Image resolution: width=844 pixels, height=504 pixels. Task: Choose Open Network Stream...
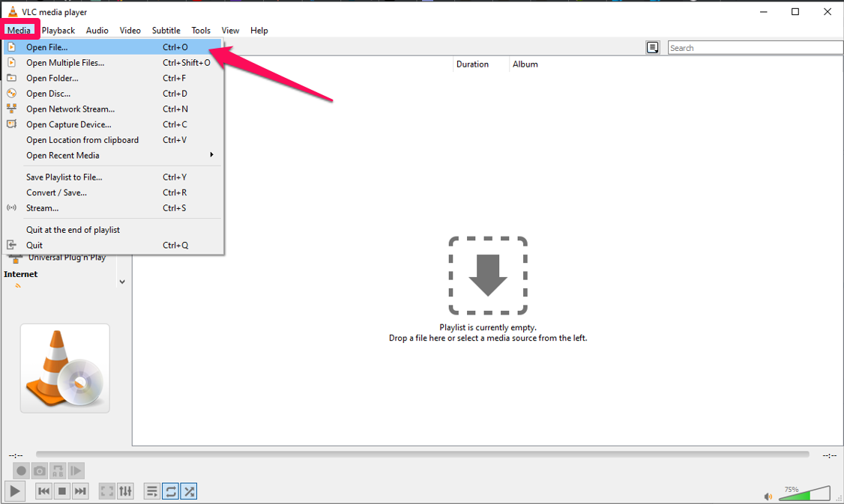(x=112, y=109)
